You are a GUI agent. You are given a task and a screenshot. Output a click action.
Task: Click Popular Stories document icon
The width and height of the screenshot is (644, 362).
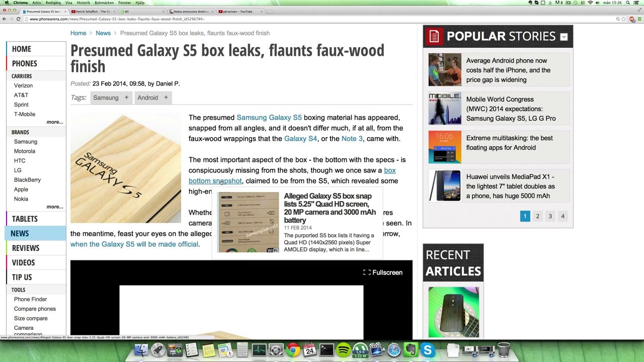tap(434, 36)
